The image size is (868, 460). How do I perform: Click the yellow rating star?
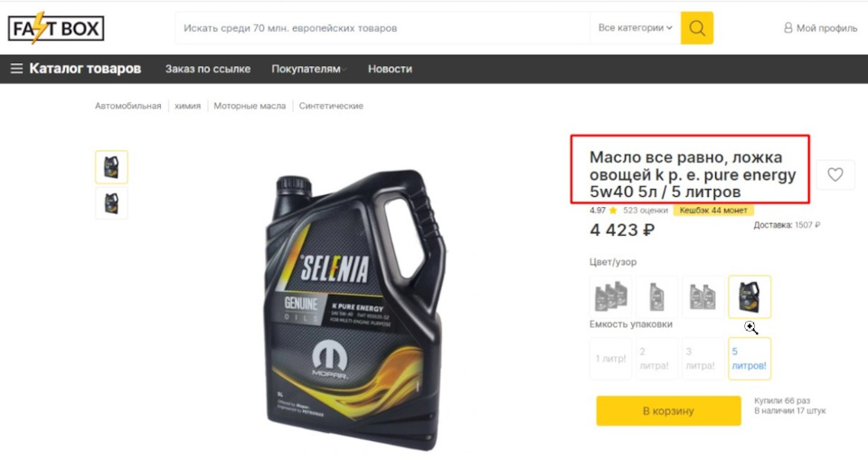613,211
